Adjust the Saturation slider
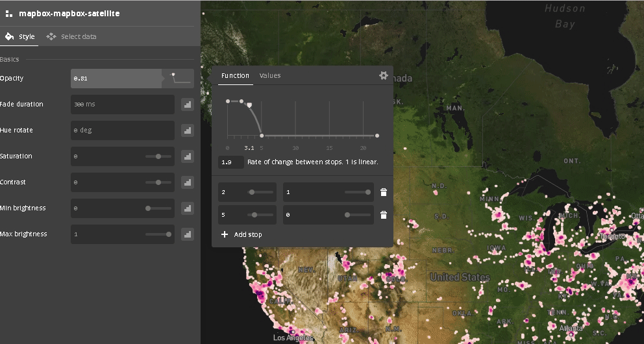 tap(158, 156)
